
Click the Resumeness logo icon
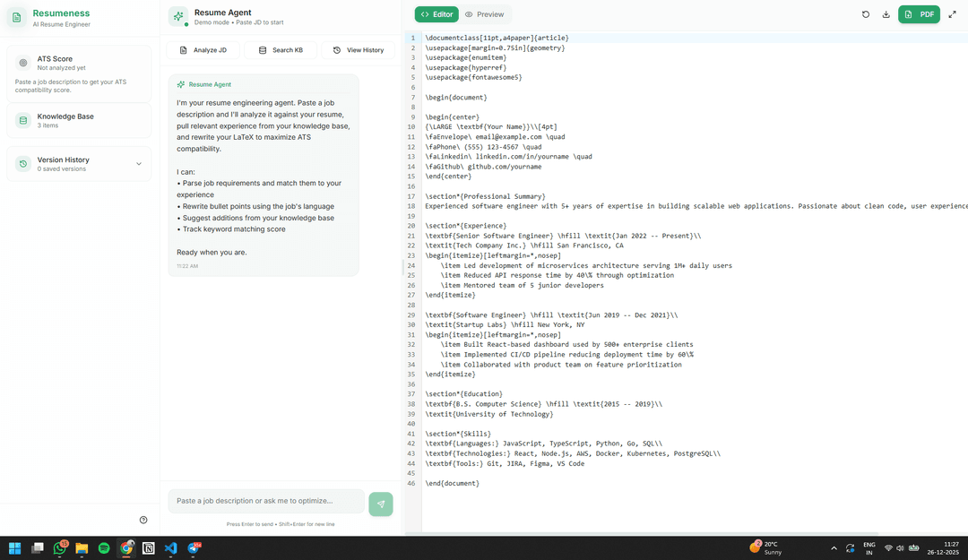[17, 16]
